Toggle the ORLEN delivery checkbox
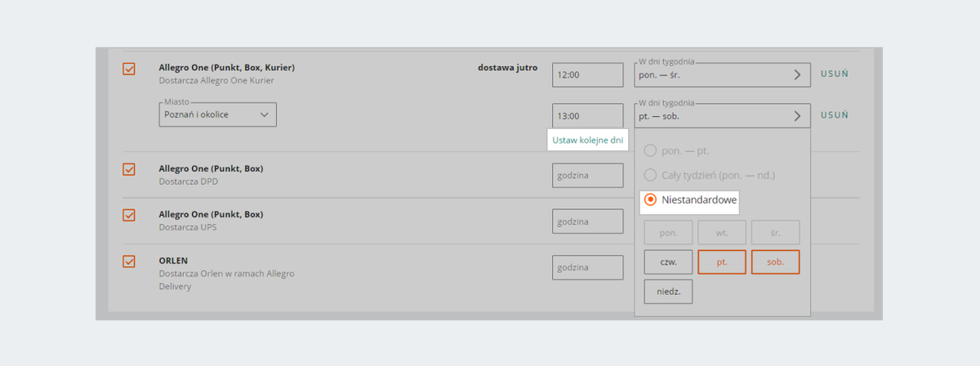 click(129, 261)
